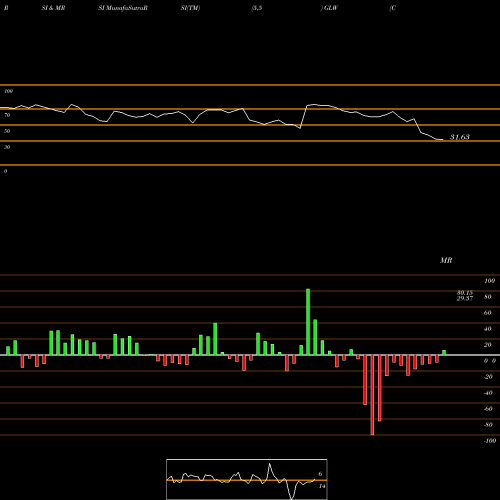Click the last green bar at the right end
Screen dimensions: 500x500
click(x=444, y=353)
